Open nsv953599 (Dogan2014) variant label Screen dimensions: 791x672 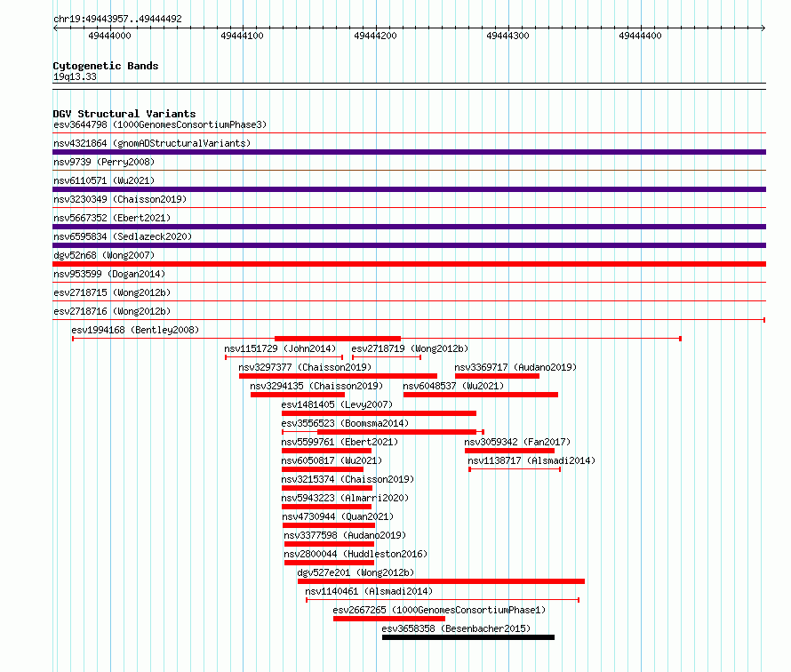[109, 274]
